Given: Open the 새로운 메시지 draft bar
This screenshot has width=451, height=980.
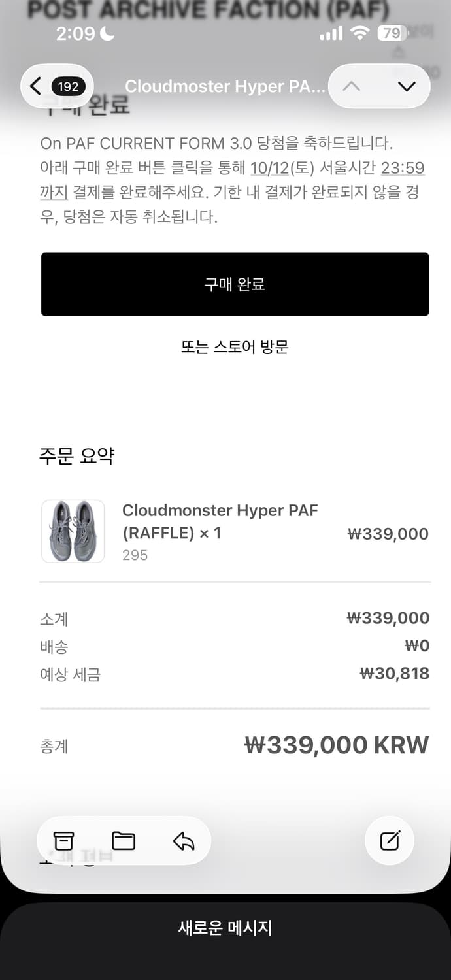Looking at the screenshot, I should 225,928.
